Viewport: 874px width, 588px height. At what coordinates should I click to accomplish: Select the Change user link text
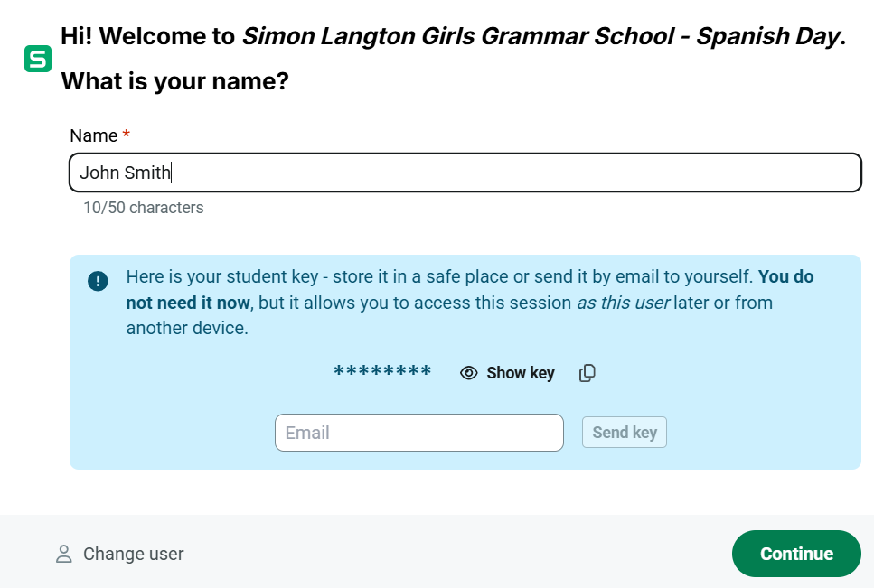pos(133,554)
